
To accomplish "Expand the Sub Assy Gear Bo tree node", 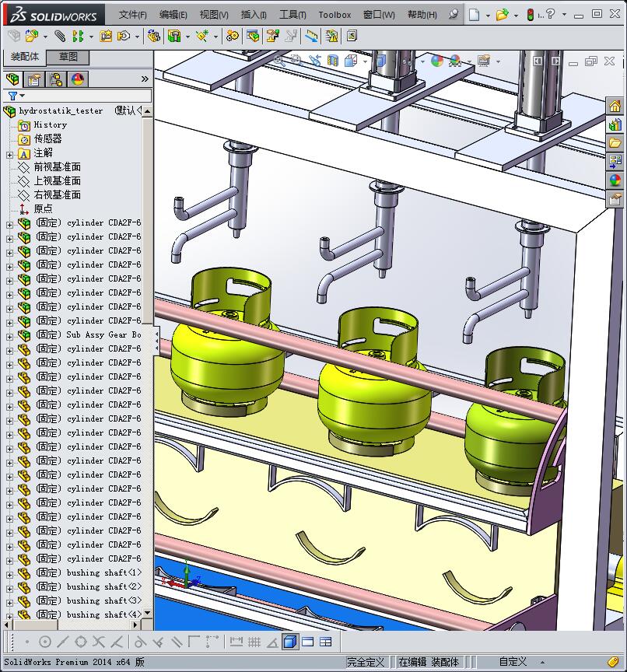I will click(x=9, y=335).
